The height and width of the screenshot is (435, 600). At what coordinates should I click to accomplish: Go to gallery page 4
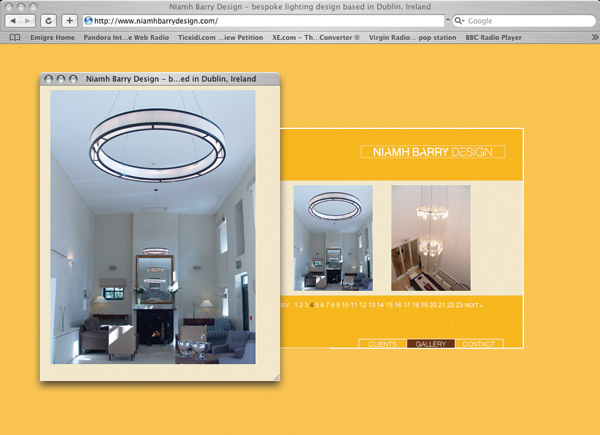point(312,305)
